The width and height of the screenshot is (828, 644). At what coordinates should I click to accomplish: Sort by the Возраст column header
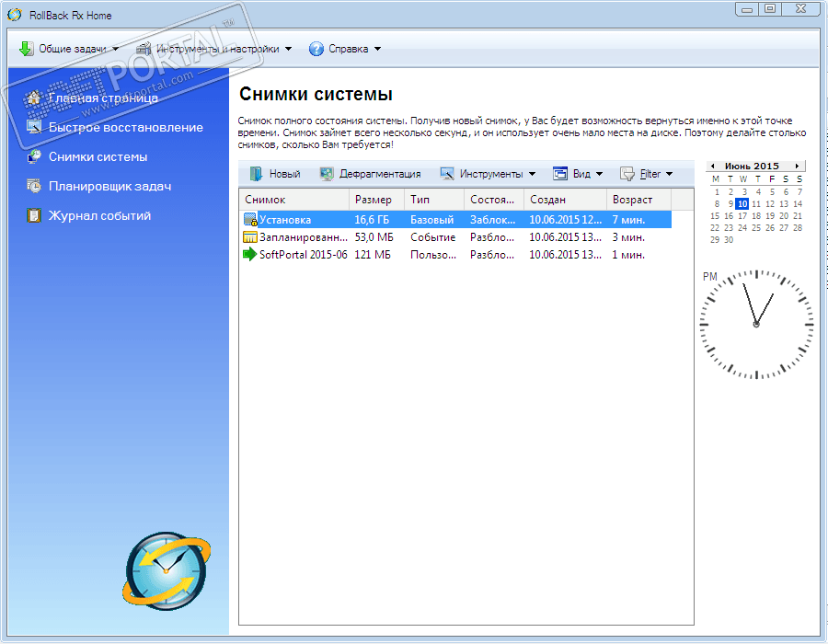[x=639, y=200]
